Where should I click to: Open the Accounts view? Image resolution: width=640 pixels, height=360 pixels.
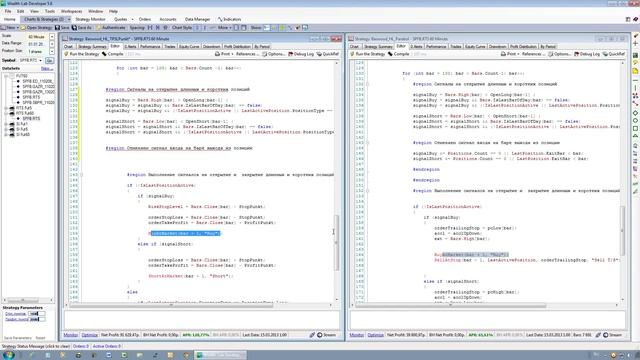(x=168, y=19)
